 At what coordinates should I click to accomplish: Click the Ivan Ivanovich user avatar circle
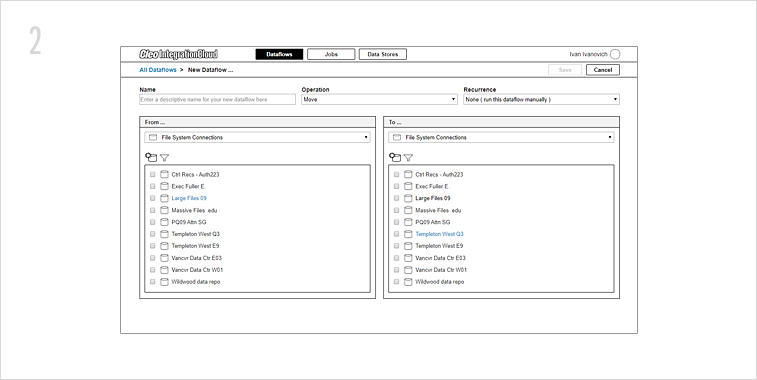pos(615,55)
